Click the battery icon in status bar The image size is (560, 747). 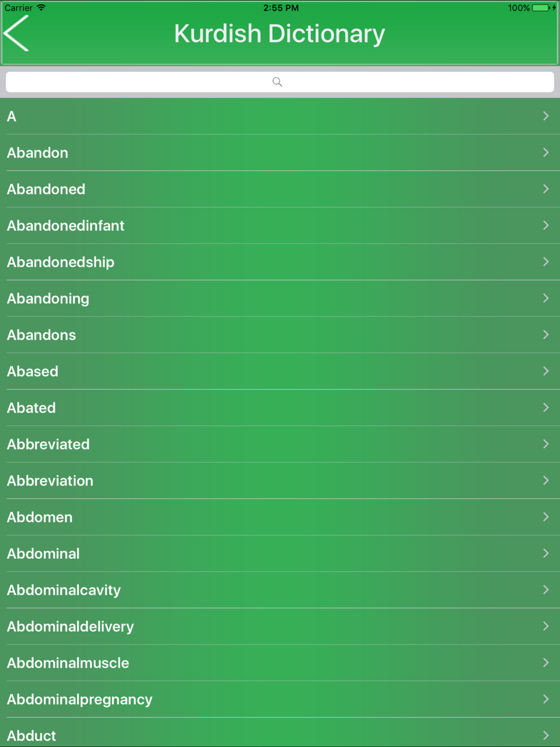tap(541, 8)
